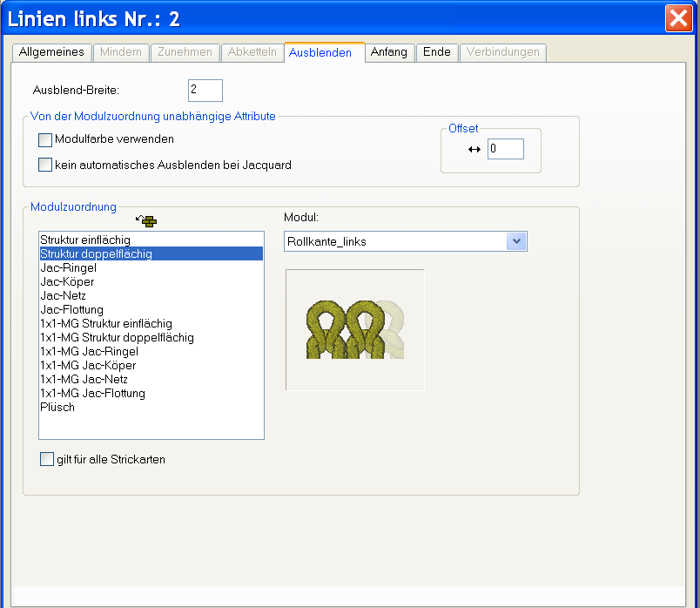
Task: Select 1x1-MG Struktur doppelflächig entry
Action: pos(117,337)
